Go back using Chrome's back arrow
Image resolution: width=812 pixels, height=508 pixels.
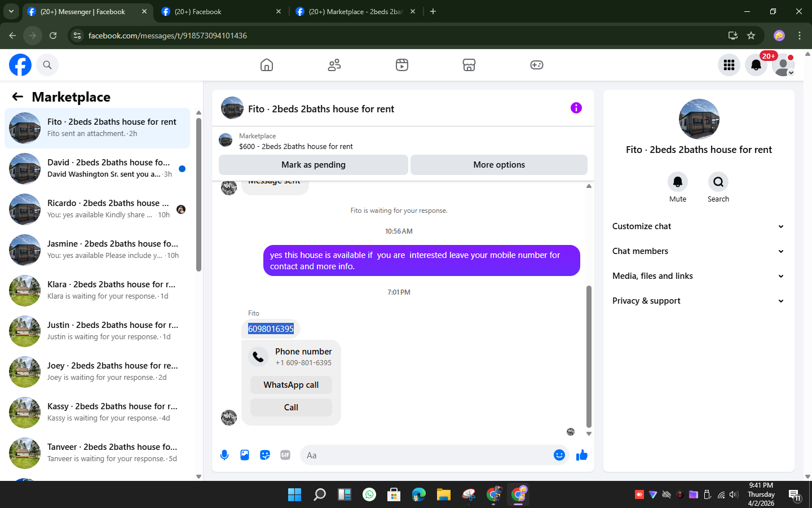12,36
